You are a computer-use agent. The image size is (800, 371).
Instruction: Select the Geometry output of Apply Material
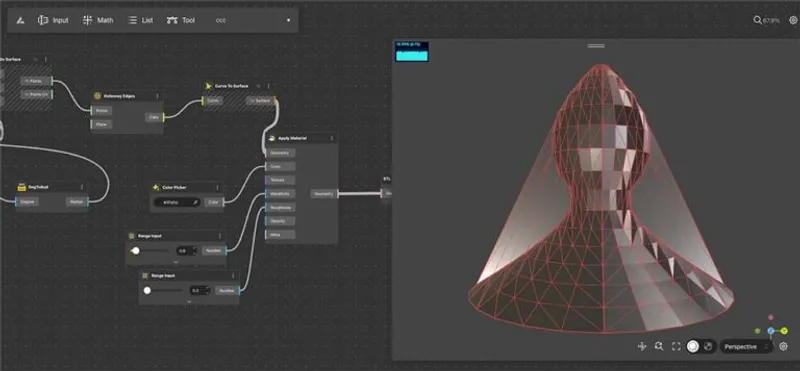(324, 193)
